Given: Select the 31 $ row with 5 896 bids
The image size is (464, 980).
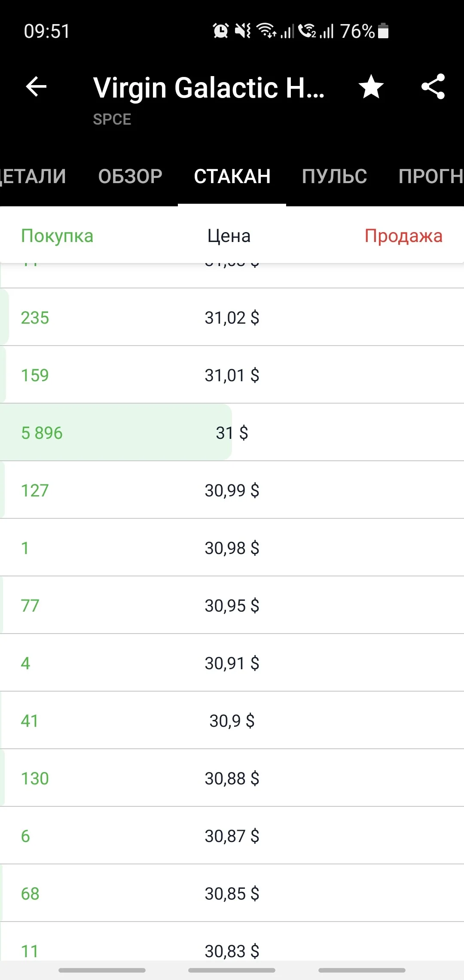Looking at the screenshot, I should [232, 432].
